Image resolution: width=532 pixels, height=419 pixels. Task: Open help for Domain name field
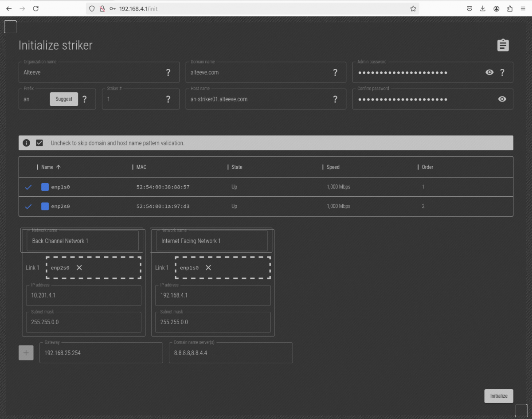click(x=335, y=72)
